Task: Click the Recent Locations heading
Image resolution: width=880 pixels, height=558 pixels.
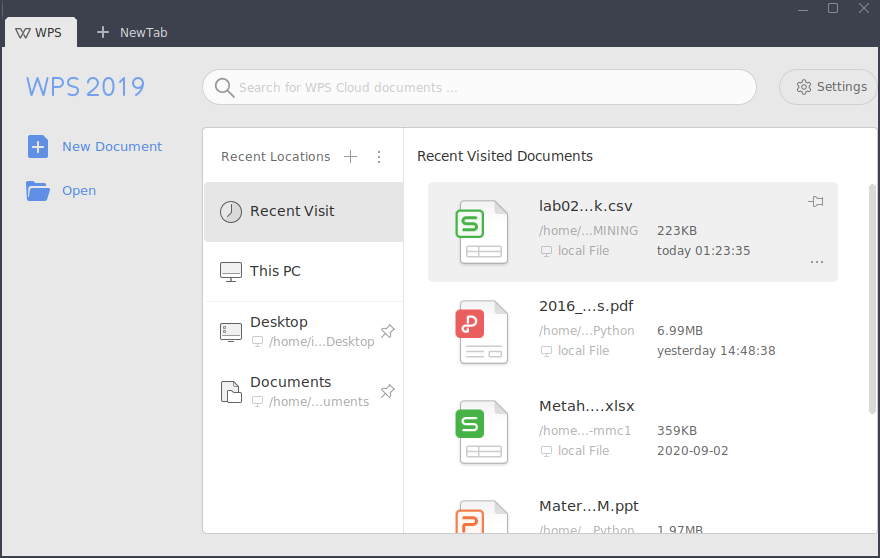Action: 276,157
